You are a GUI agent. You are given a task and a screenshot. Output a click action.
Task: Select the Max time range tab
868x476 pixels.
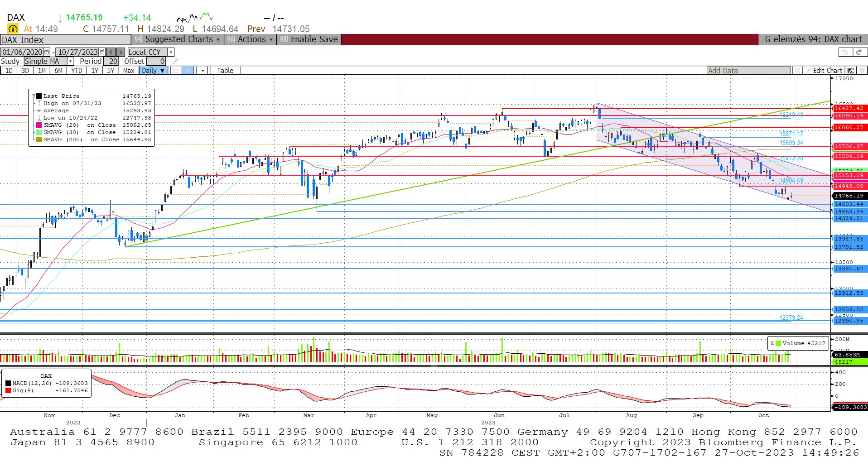tap(129, 71)
